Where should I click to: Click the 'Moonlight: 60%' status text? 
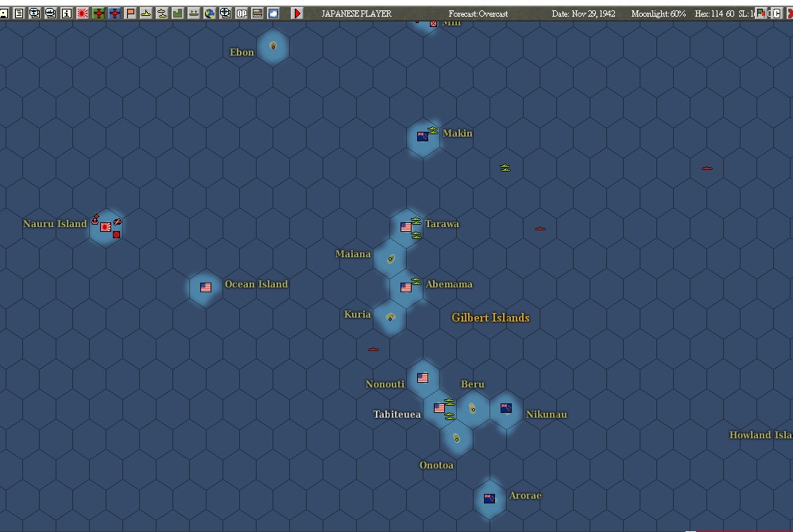click(659, 13)
